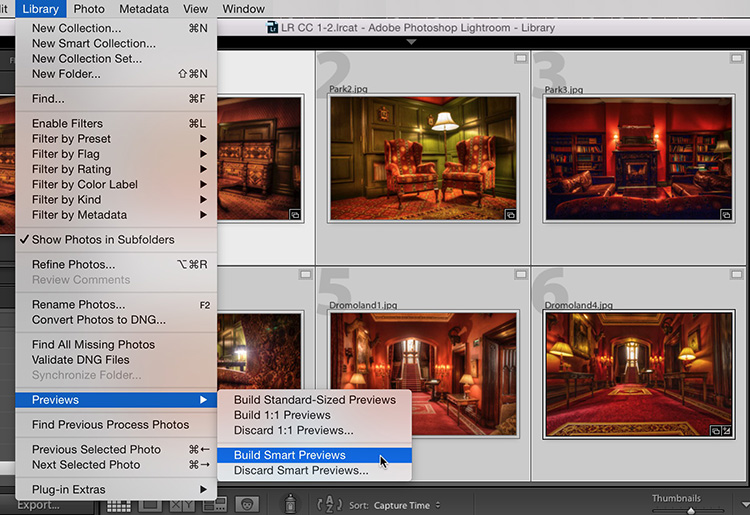750x515 pixels.
Task: Open the Library menu
Action: click(x=40, y=9)
